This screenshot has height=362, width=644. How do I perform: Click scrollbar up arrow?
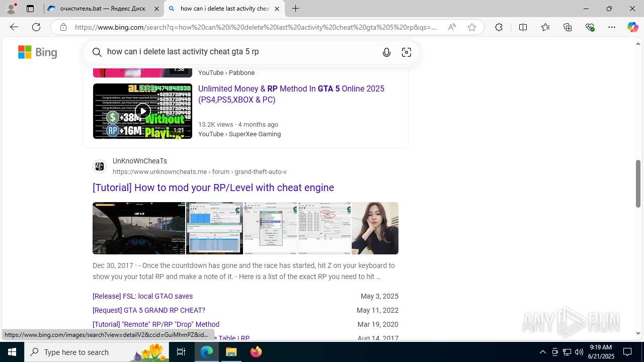[638, 44]
